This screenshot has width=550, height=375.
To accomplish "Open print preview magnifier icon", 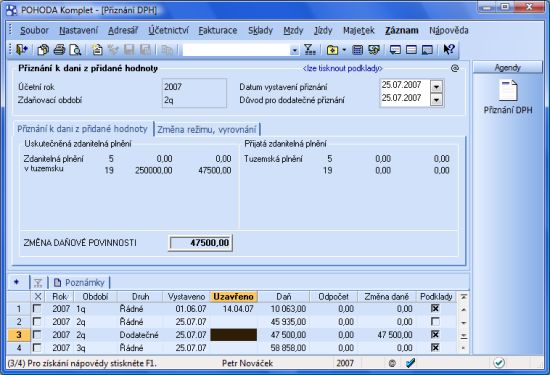I will click(x=75, y=50).
